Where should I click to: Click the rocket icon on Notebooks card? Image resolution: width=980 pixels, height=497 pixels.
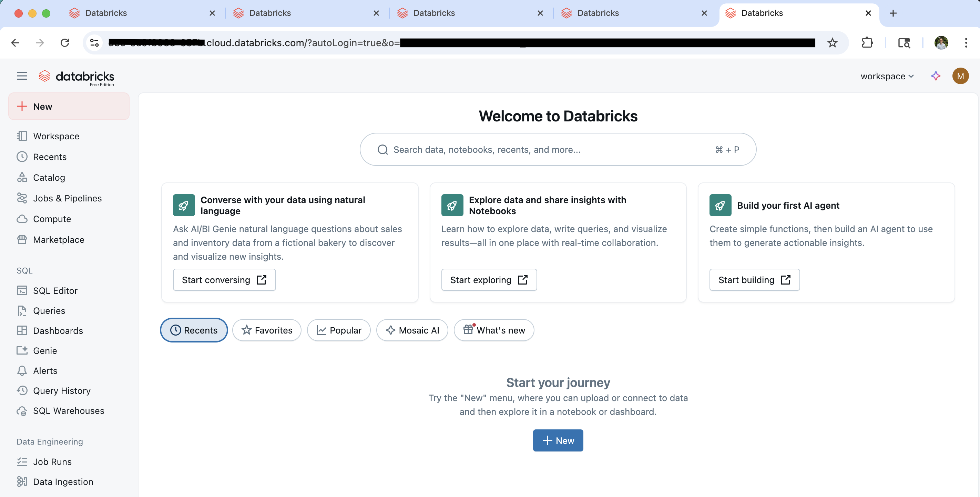click(x=452, y=205)
